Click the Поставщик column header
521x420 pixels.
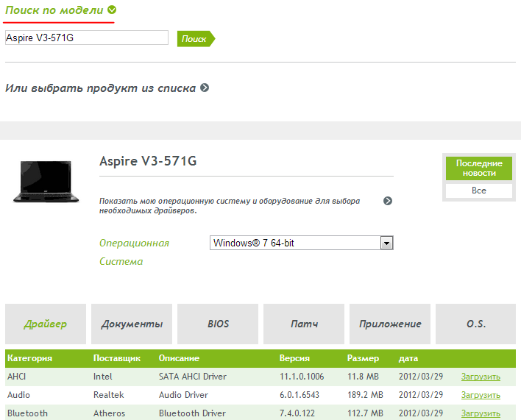(116, 358)
